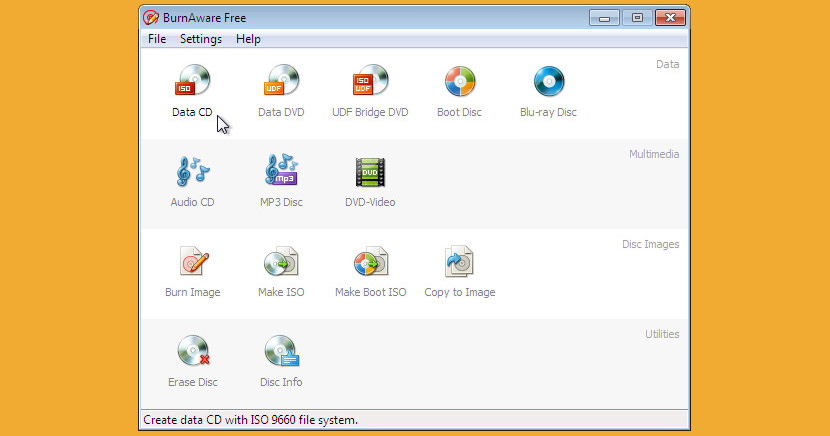Screen dimensions: 830x436
Task: Select the UDF Bridge DVD icon
Action: click(371, 80)
